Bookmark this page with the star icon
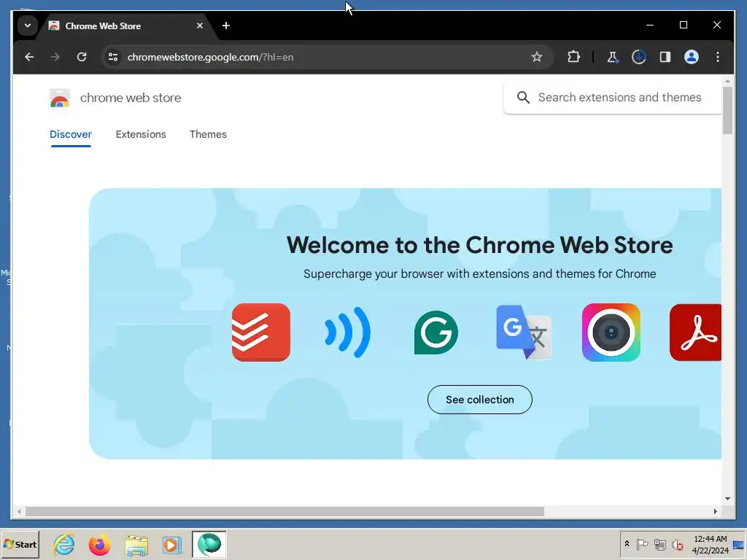 coord(536,57)
